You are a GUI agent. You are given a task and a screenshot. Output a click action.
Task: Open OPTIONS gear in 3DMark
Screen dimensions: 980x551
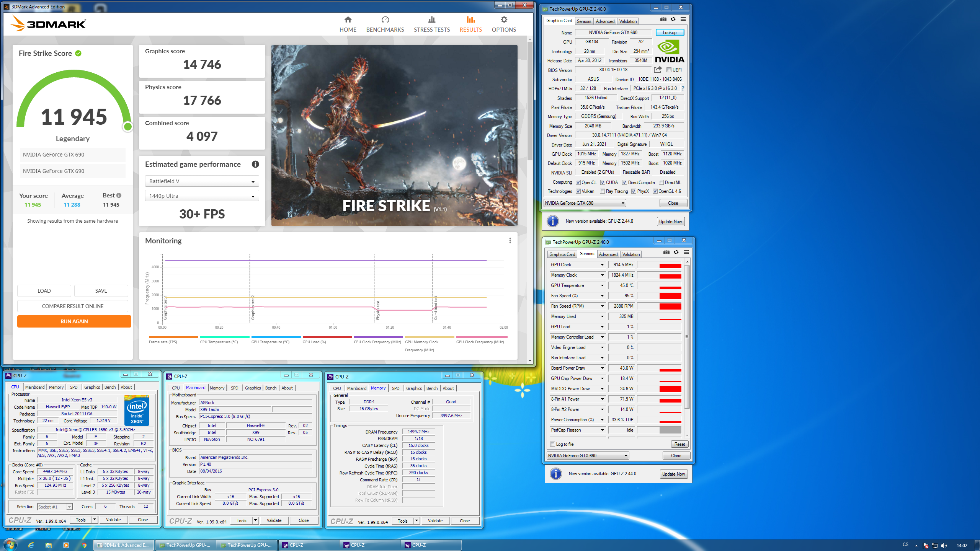[504, 24]
